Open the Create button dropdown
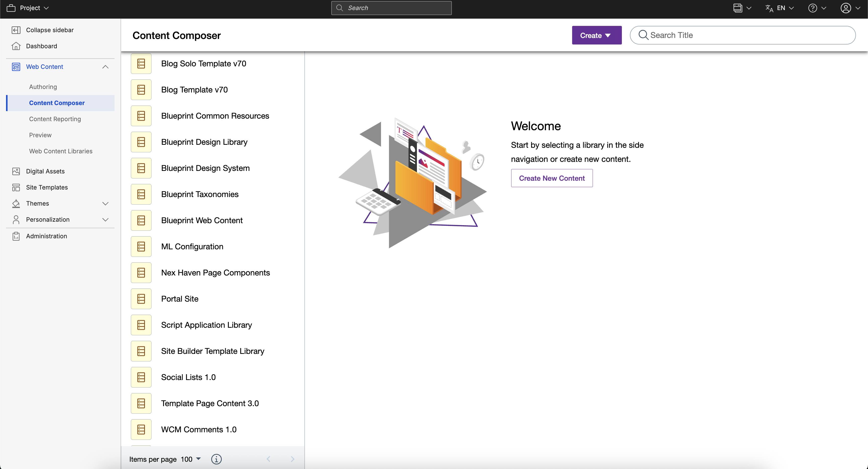Image resolution: width=868 pixels, height=469 pixels. click(x=596, y=35)
